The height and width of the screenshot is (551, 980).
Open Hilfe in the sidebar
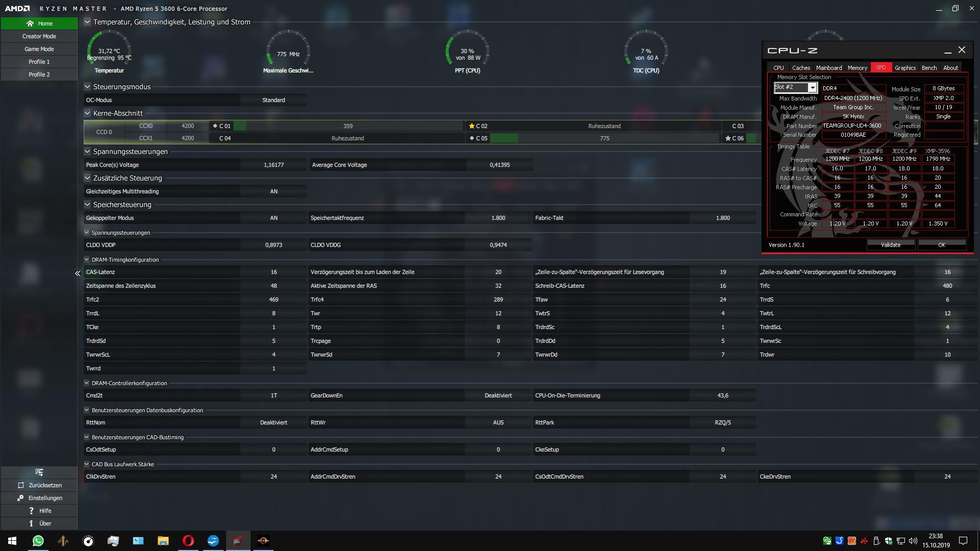[x=39, y=511]
